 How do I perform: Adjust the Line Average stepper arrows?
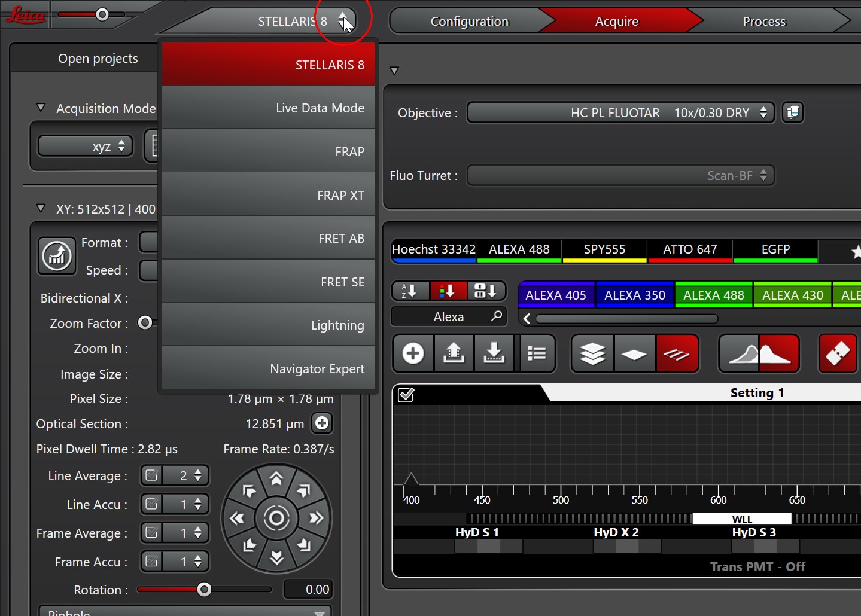[198, 475]
